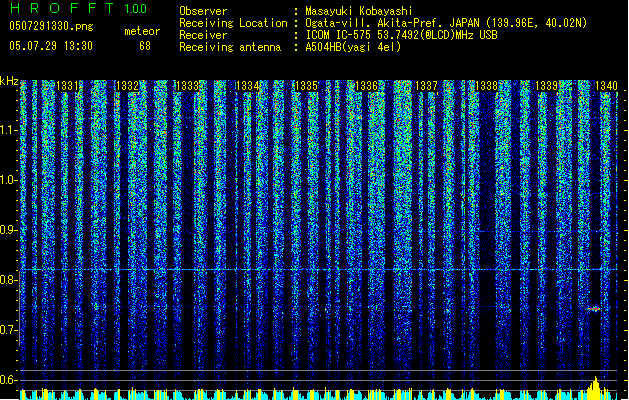Click the 1332 time marker
The width and height of the screenshot is (629, 400).
[x=127, y=85]
